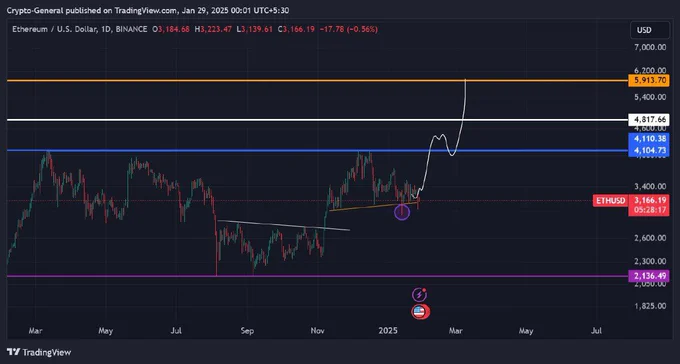Viewport: 680px width, 364px height.
Task: Click the high value H3,223.47
Action: (213, 30)
